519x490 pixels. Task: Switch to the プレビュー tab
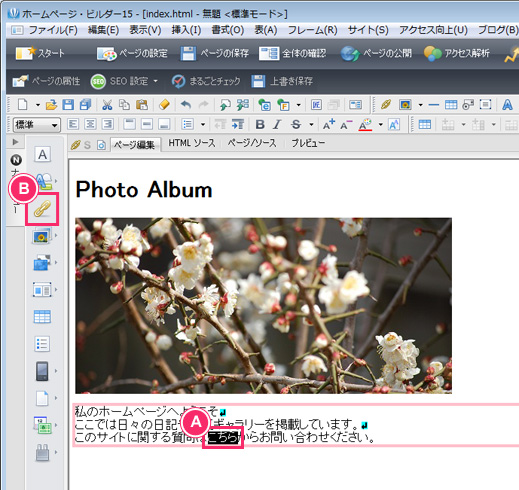(308, 143)
